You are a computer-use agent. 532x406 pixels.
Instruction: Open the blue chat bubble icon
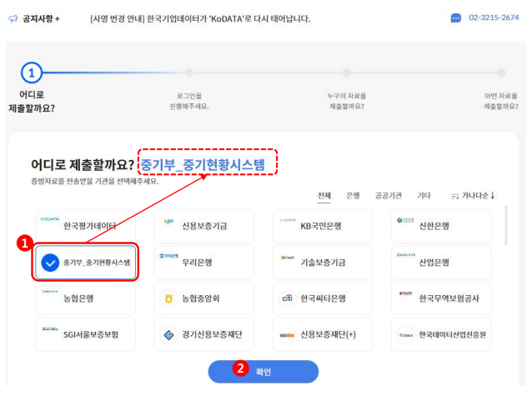click(x=455, y=18)
